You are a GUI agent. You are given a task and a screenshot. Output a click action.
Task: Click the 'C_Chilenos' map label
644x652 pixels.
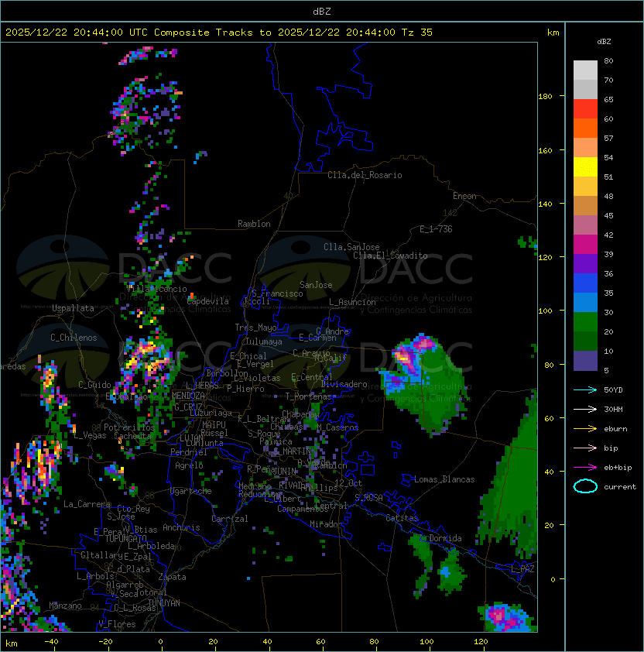click(x=74, y=338)
